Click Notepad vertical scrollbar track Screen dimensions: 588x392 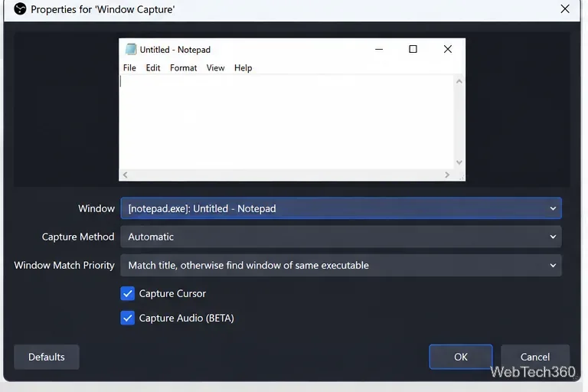459,122
